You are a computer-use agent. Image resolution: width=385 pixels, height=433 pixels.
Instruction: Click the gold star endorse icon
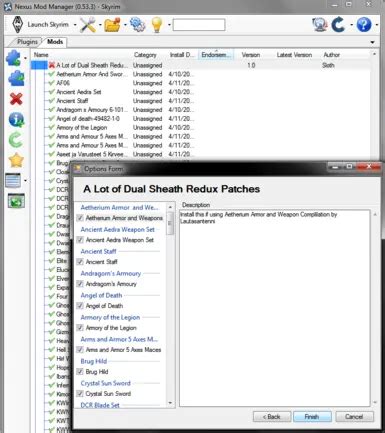16,160
